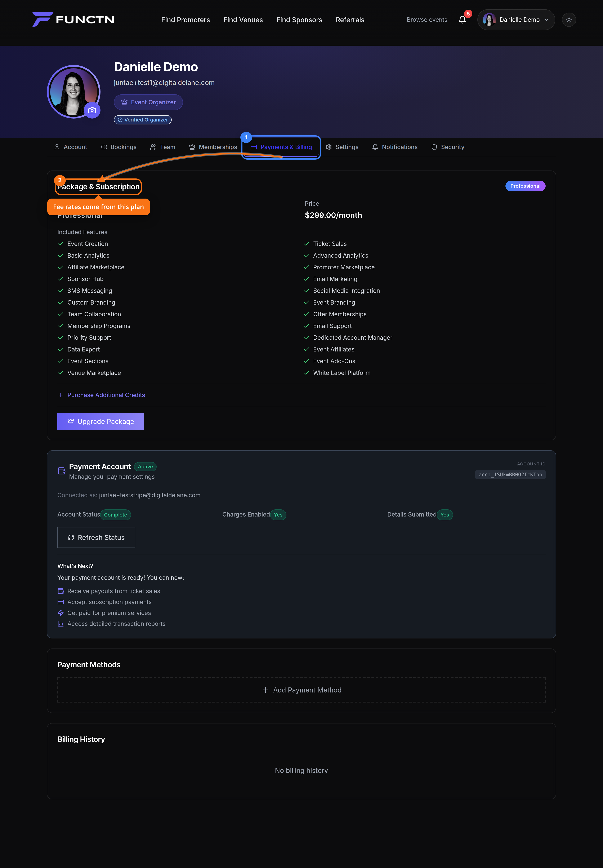Select the Payments & Billing tab
The width and height of the screenshot is (603, 868).
tap(281, 147)
